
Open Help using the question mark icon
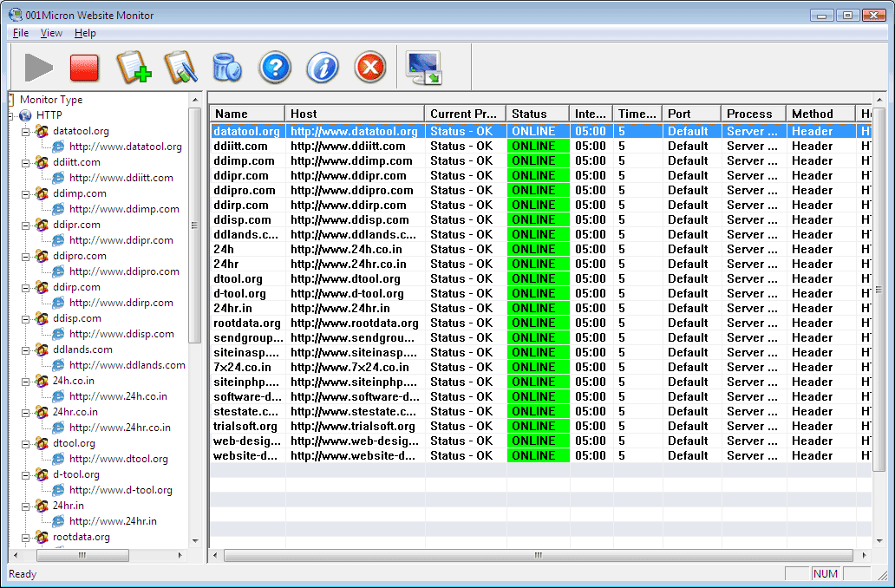[274, 67]
